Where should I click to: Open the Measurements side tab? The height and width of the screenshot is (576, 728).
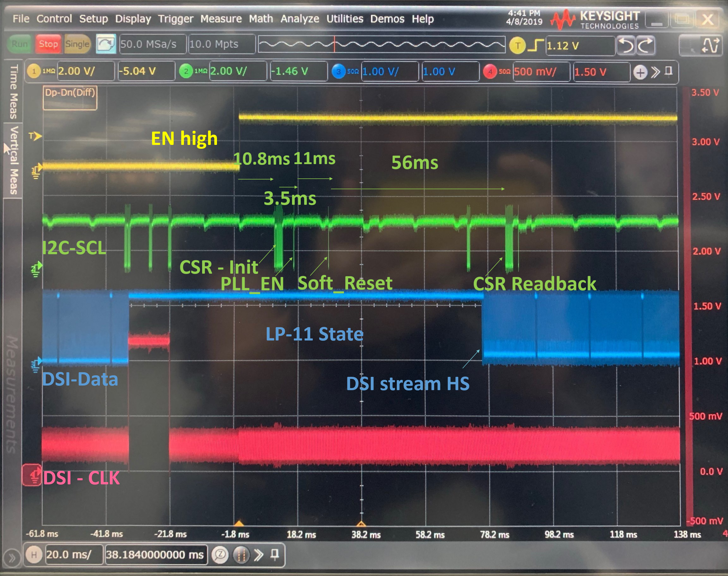click(12, 394)
